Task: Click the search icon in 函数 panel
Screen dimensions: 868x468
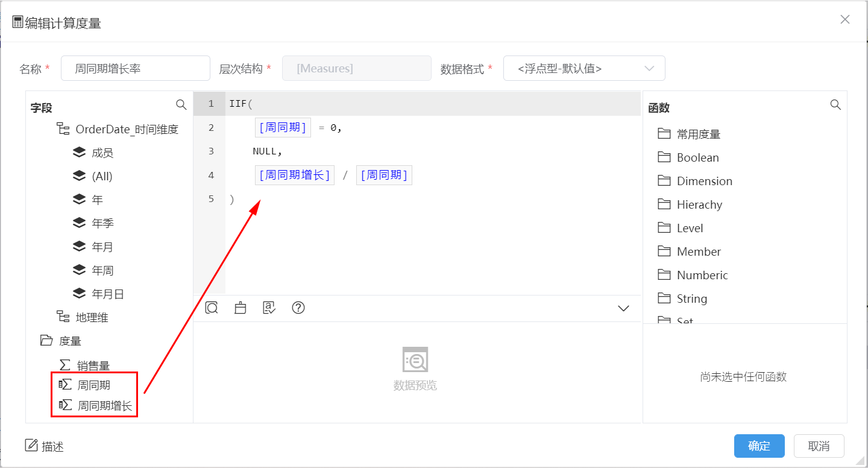Action: [x=835, y=105]
